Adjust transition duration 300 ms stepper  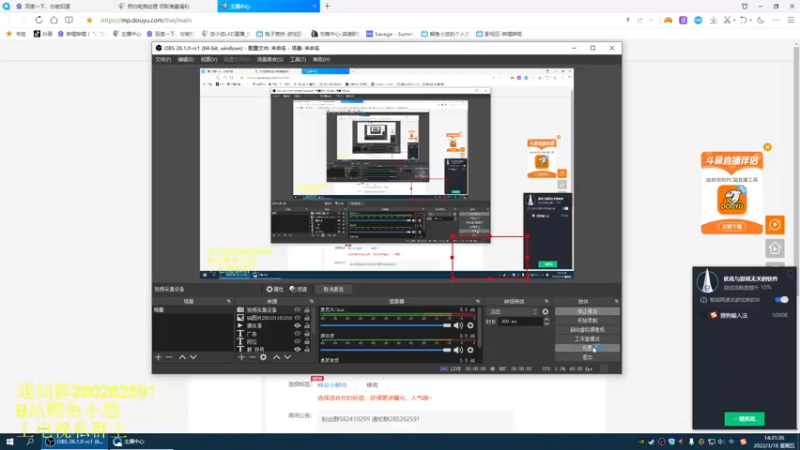[x=546, y=321]
